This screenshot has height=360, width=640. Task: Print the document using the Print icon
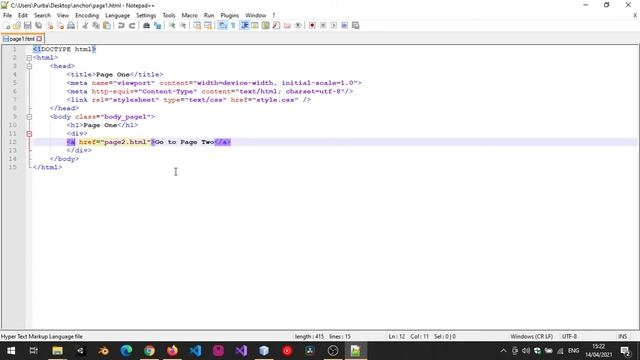tap(71, 25)
